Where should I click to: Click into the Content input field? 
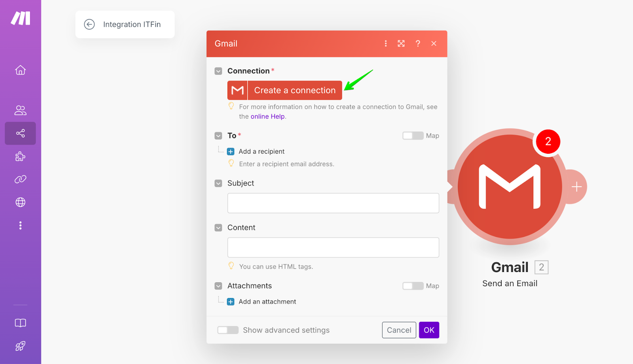click(333, 247)
